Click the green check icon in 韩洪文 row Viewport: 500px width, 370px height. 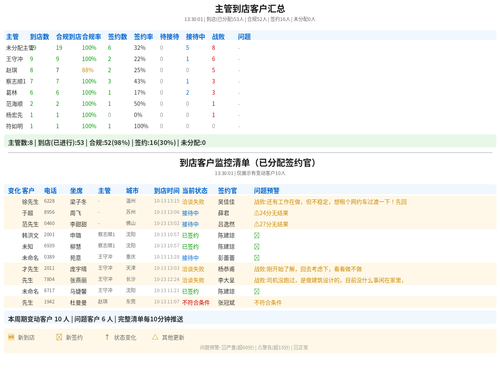(x=257, y=235)
